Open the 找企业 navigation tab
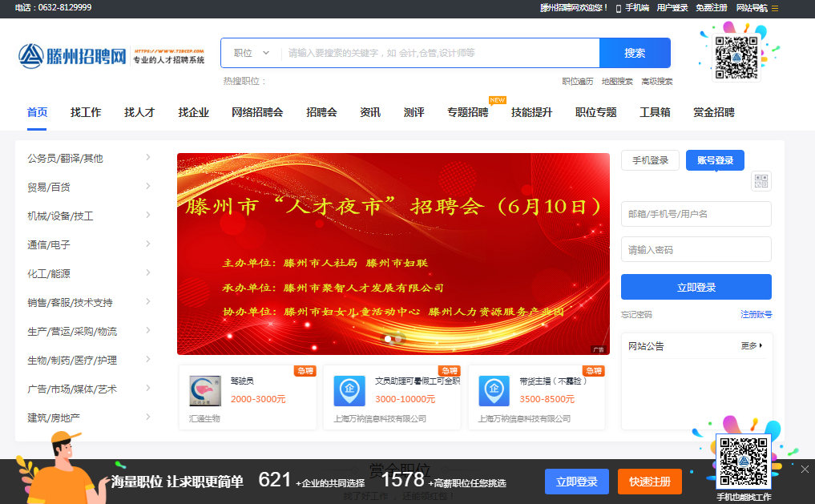This screenshot has height=504, width=815. (193, 112)
